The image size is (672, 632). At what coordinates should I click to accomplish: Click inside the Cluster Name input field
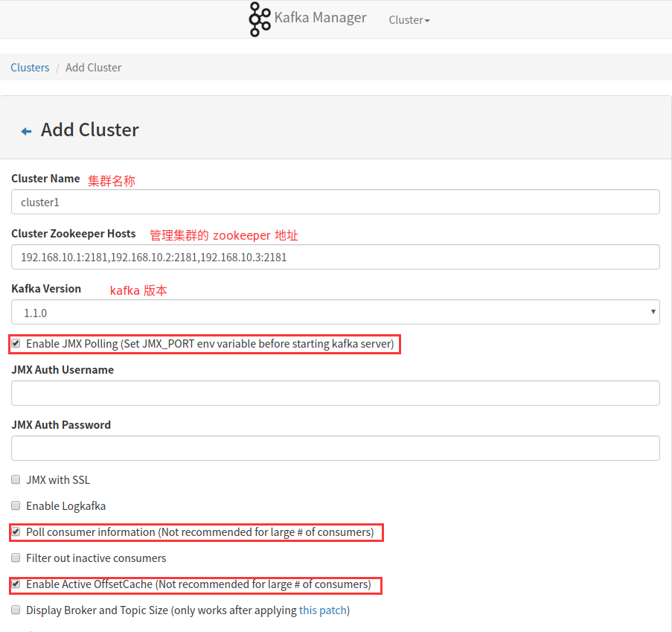(x=335, y=202)
